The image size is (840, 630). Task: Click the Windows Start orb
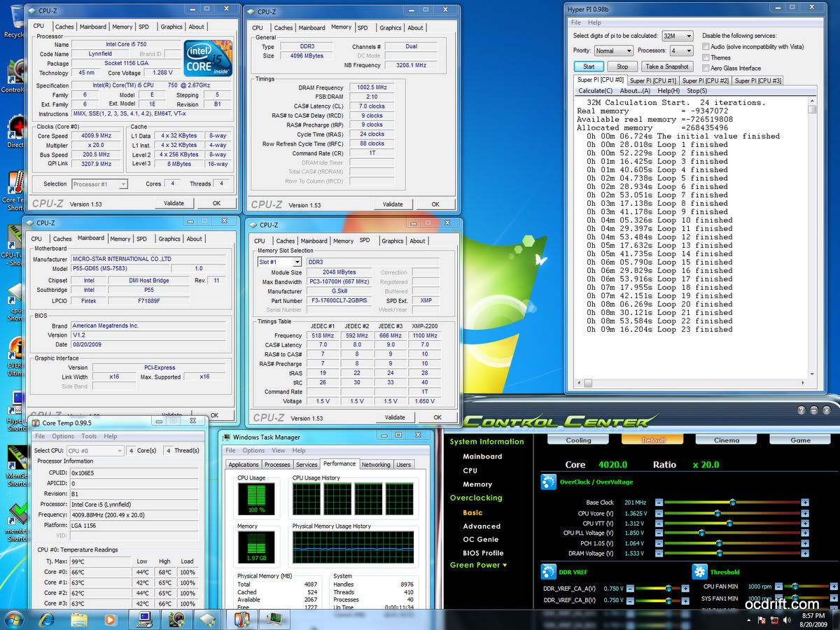click(14, 619)
